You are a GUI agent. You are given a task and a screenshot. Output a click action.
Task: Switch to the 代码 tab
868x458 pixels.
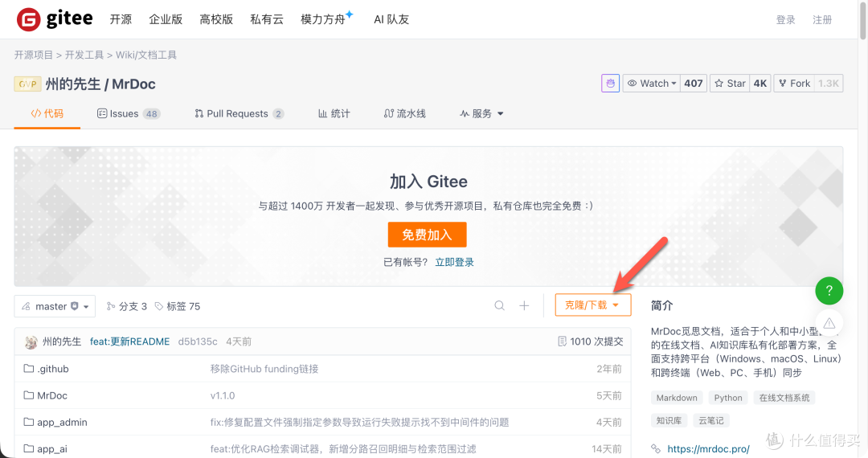coord(47,113)
